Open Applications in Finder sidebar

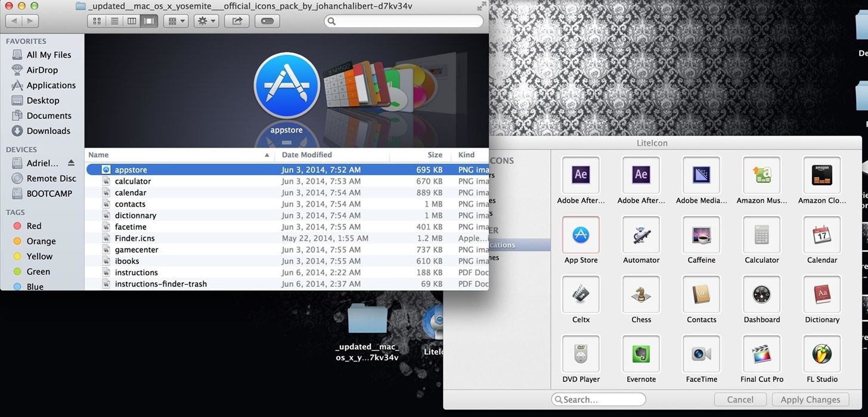51,85
